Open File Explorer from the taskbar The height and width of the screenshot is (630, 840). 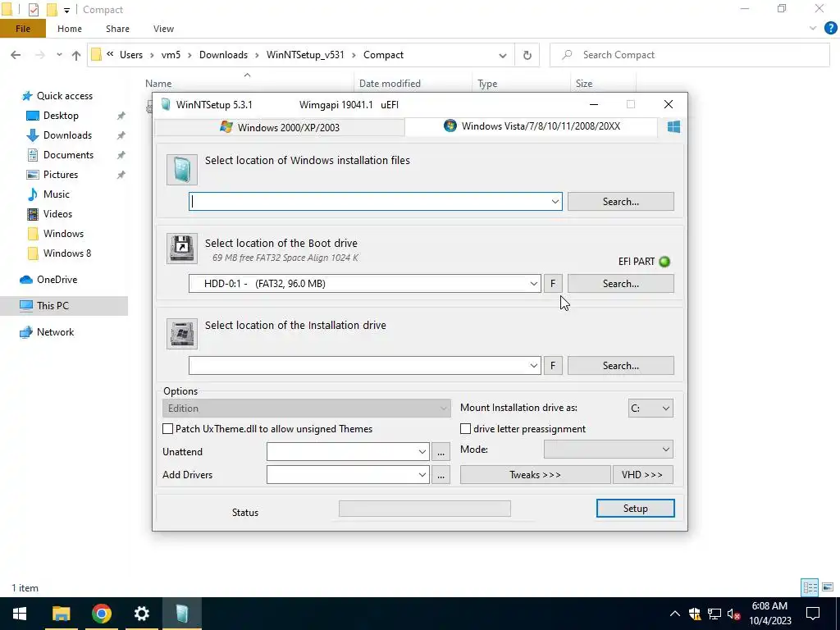pyautogui.click(x=61, y=614)
